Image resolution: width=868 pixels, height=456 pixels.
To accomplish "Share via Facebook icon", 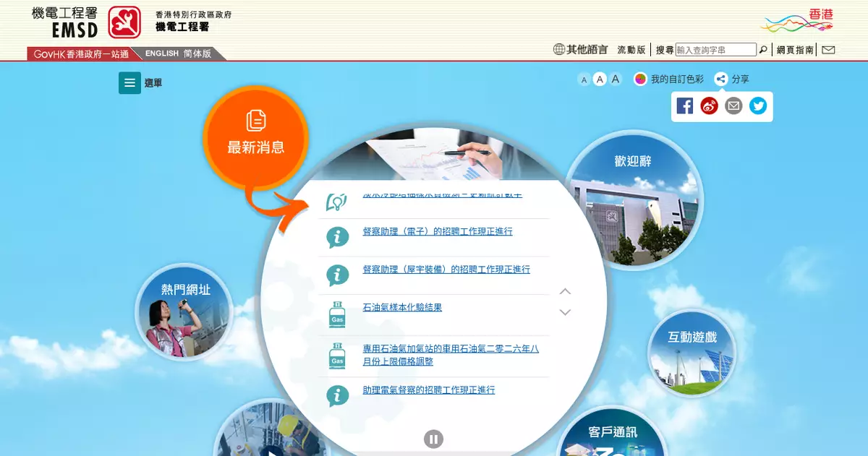I will pos(685,106).
